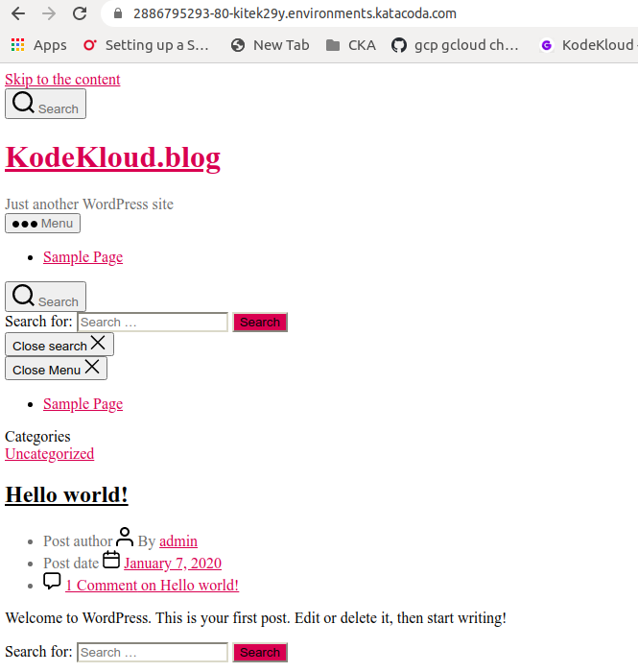This screenshot has height=672, width=638.
Task: Open the New Tab bookmark
Action: coord(270,45)
